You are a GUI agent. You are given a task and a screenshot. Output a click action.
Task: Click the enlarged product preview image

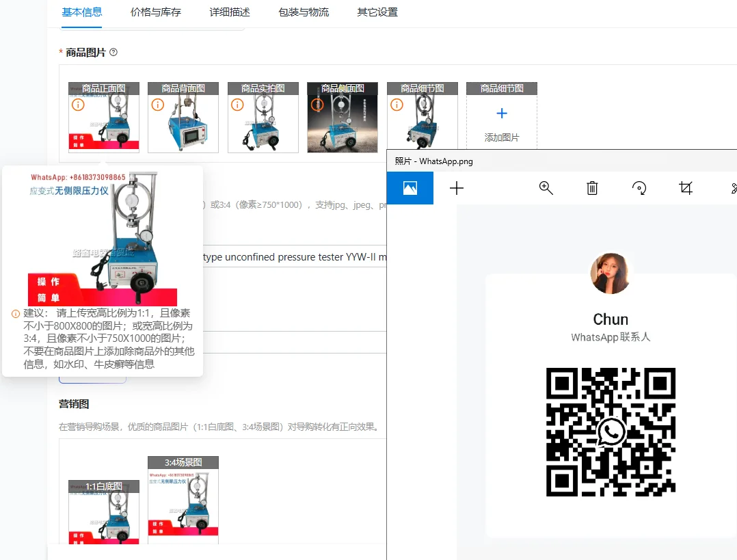pos(103,239)
